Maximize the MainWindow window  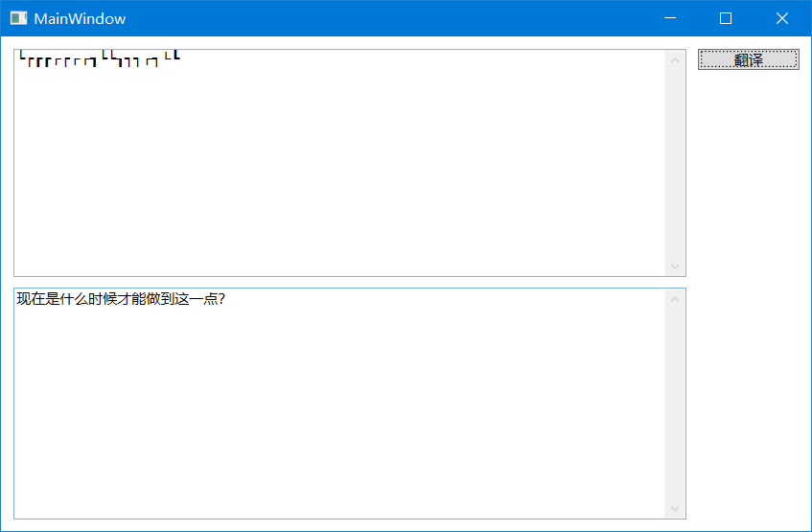pos(726,18)
